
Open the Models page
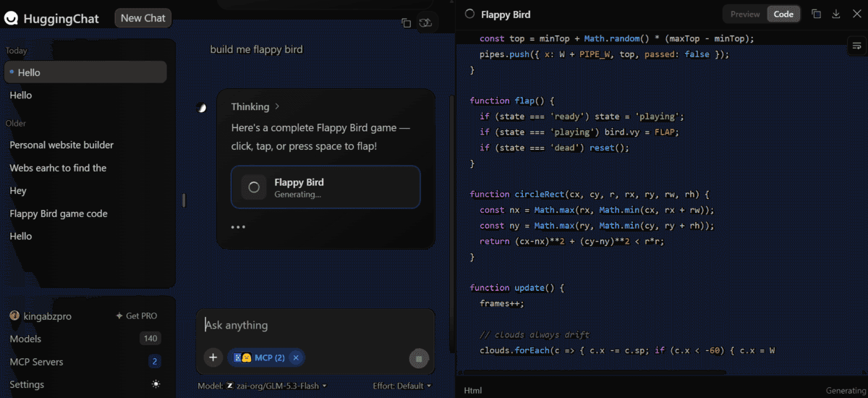point(25,339)
